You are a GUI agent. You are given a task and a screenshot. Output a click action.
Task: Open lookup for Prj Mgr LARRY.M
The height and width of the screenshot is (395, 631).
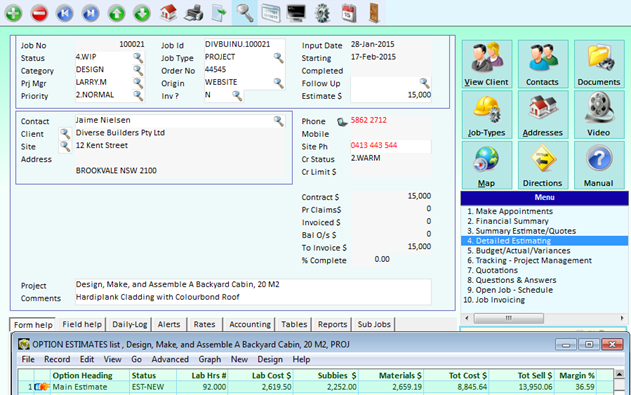138,83
